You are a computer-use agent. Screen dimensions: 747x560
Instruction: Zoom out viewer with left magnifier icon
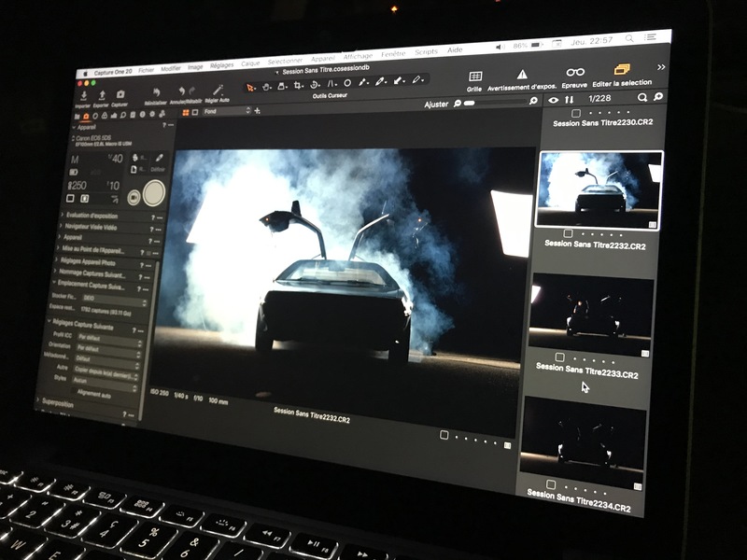(x=458, y=103)
